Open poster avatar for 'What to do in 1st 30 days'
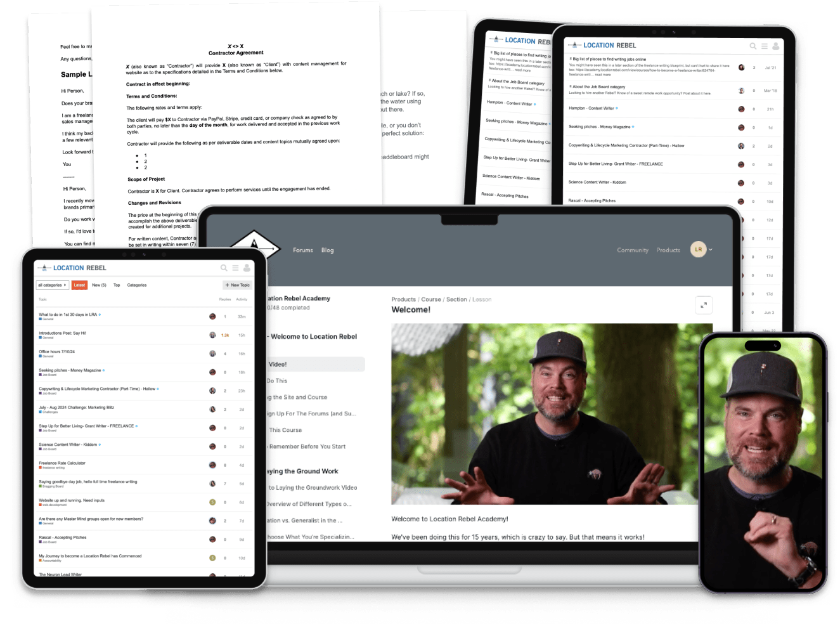 [x=212, y=316]
